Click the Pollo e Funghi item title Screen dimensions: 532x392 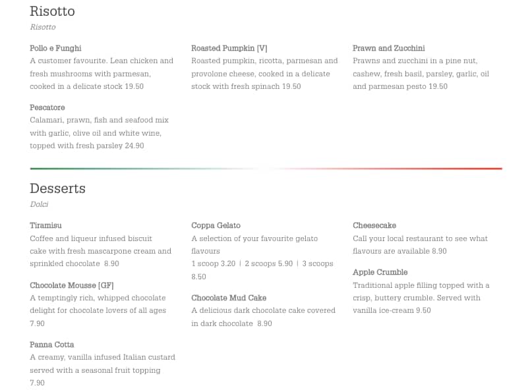[x=55, y=48]
